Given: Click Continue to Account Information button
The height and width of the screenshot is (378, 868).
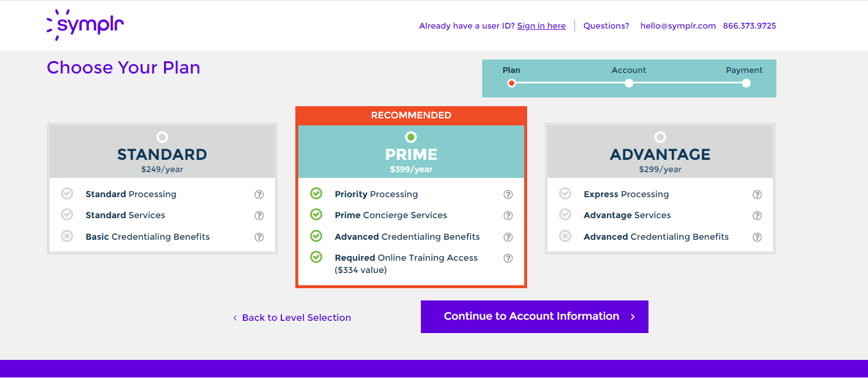Looking at the screenshot, I should (534, 317).
